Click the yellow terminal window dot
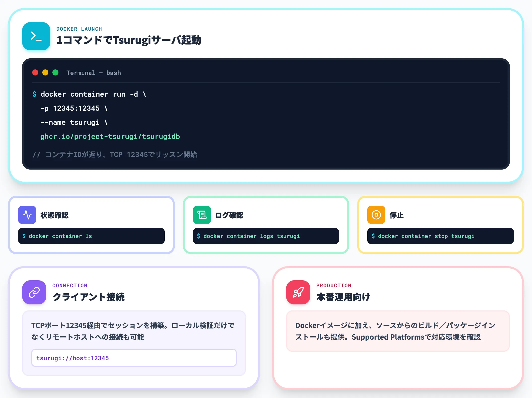Viewport: 532px width, 398px height. click(45, 73)
